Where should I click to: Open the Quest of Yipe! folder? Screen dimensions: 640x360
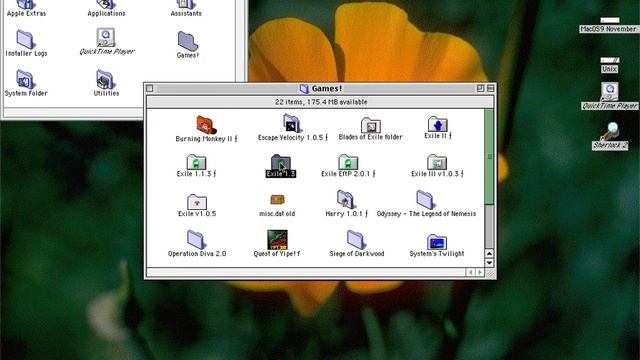coord(277,240)
